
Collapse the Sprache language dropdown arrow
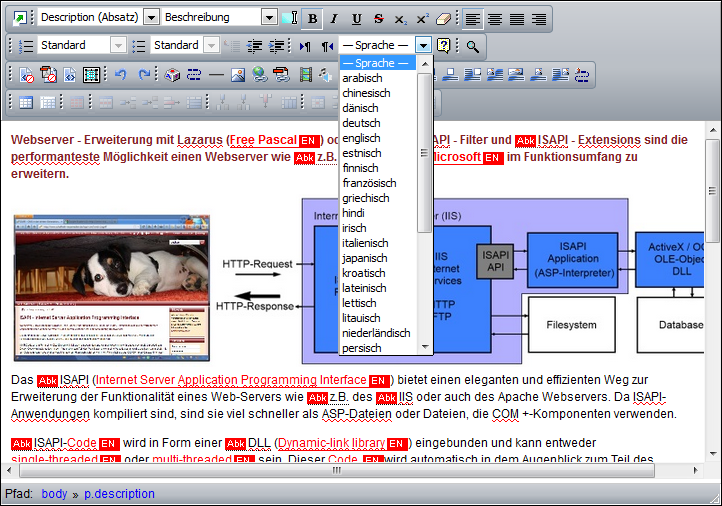tap(423, 45)
